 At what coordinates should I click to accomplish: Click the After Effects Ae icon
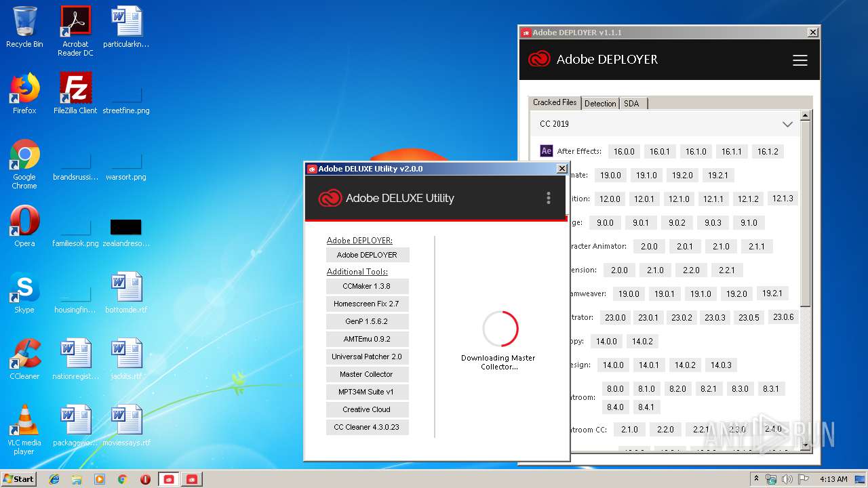click(547, 151)
